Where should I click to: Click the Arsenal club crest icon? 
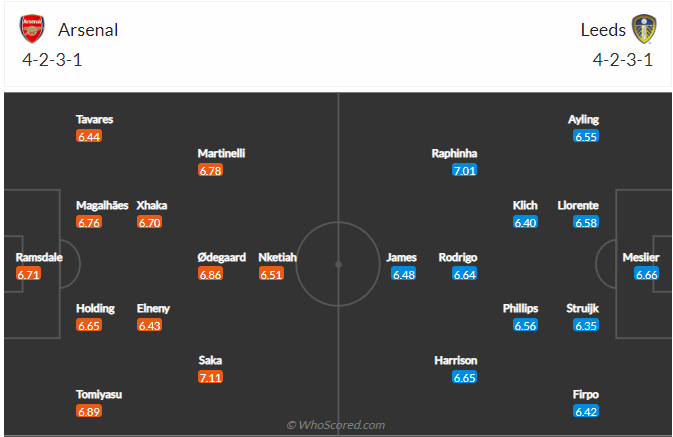(x=32, y=30)
